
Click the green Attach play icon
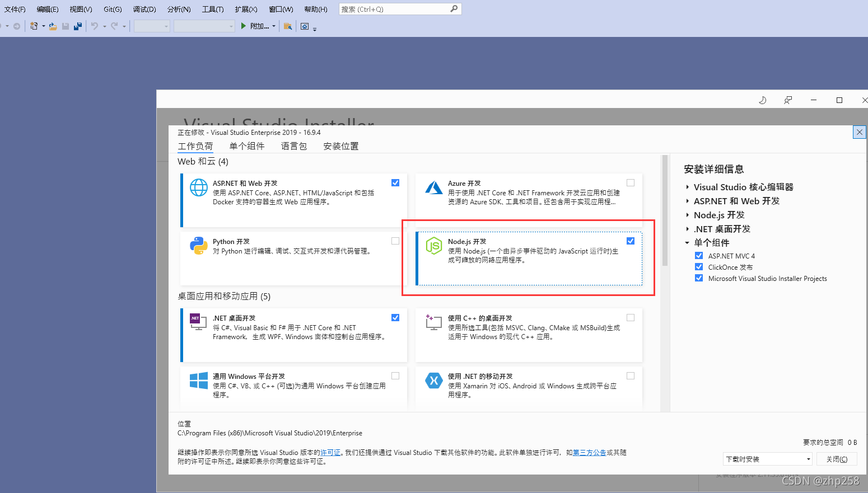(244, 26)
